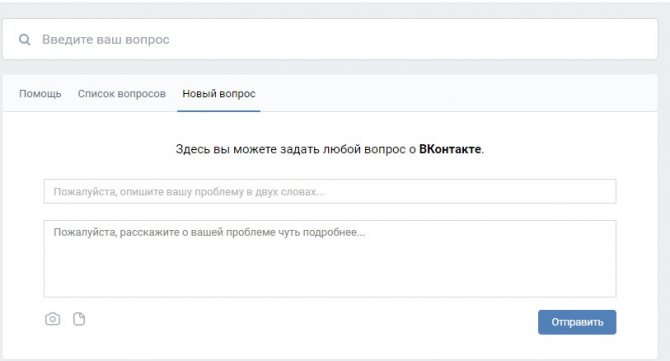670x361 pixels.
Task: Select the Новый вопрос tab
Action: pyautogui.click(x=219, y=94)
